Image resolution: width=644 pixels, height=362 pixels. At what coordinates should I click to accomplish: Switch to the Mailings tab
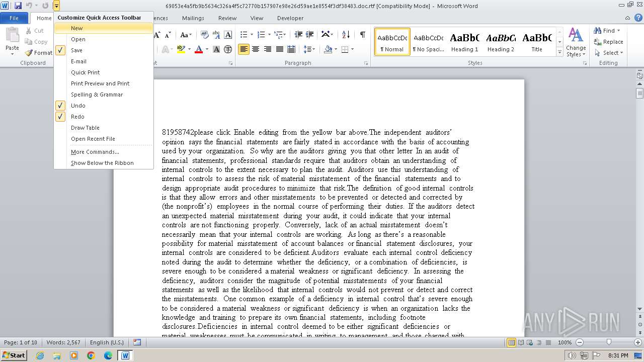pos(193,18)
